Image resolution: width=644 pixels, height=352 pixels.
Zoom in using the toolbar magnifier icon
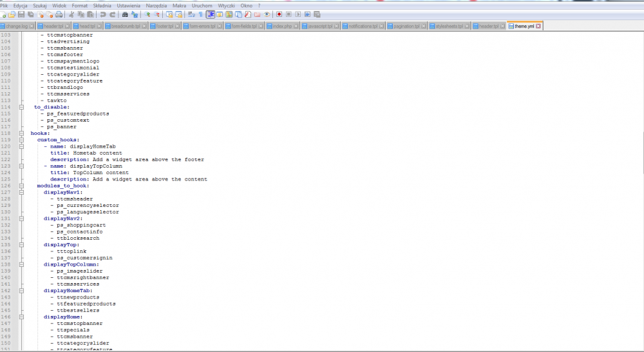pyautogui.click(x=147, y=14)
